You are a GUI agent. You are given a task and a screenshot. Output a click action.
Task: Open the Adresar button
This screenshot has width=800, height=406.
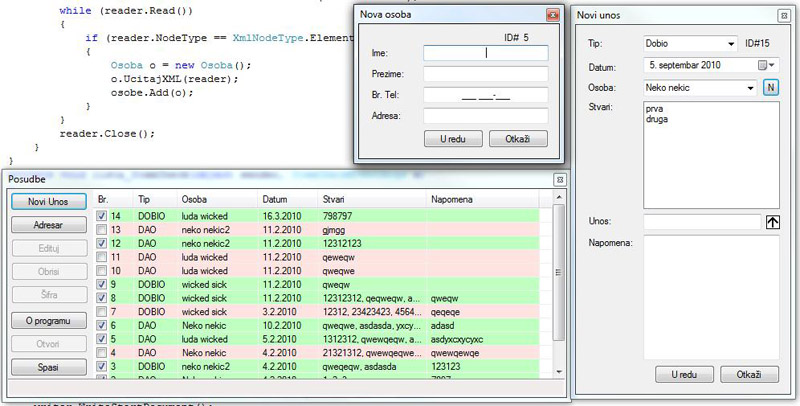tap(48, 225)
